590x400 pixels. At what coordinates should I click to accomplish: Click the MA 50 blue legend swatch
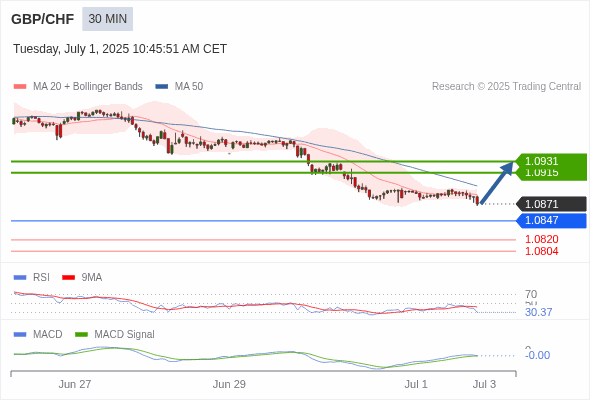pyautogui.click(x=162, y=87)
